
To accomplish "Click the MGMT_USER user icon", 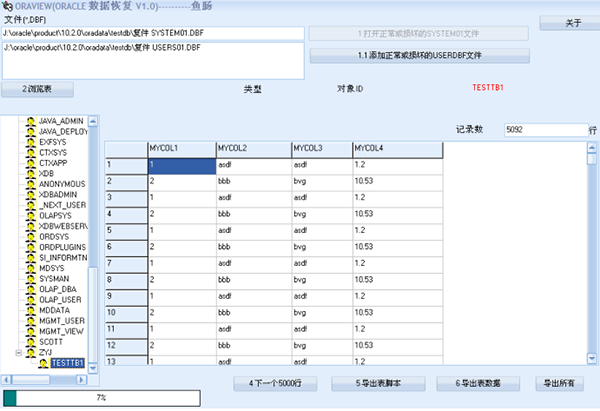I will click(31, 321).
